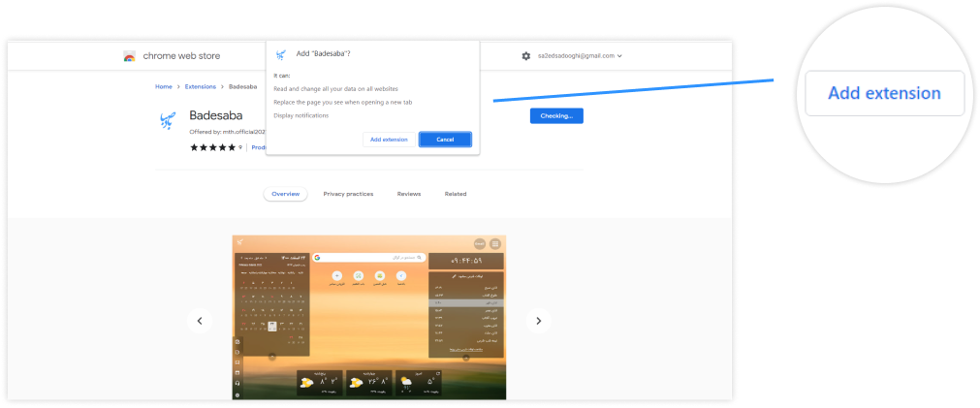
Task: Click the digital clock widget in the preview
Action: point(466,261)
